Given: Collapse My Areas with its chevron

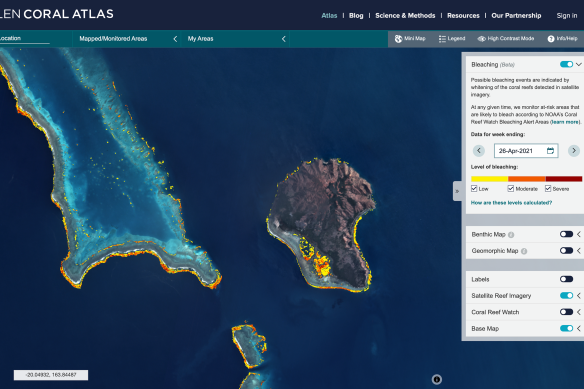Looking at the screenshot, I should pos(283,39).
